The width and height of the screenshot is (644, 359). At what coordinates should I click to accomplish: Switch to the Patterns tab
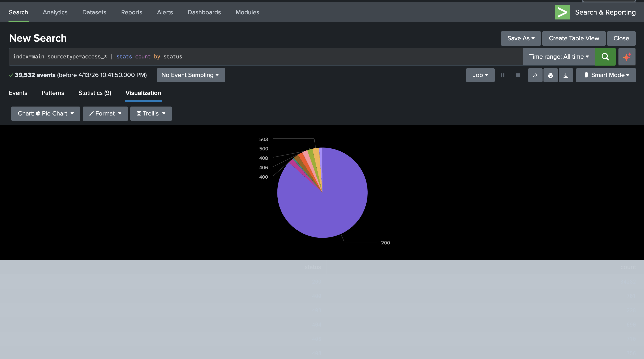click(53, 93)
